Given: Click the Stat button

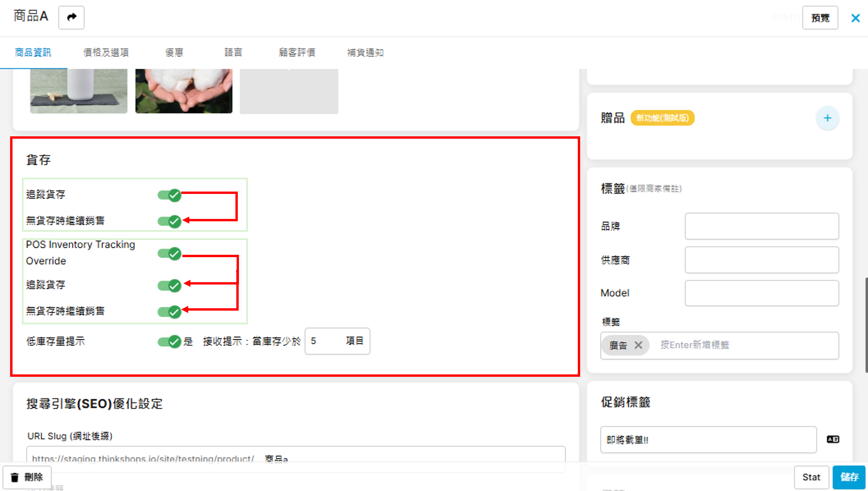Looking at the screenshot, I should [811, 477].
